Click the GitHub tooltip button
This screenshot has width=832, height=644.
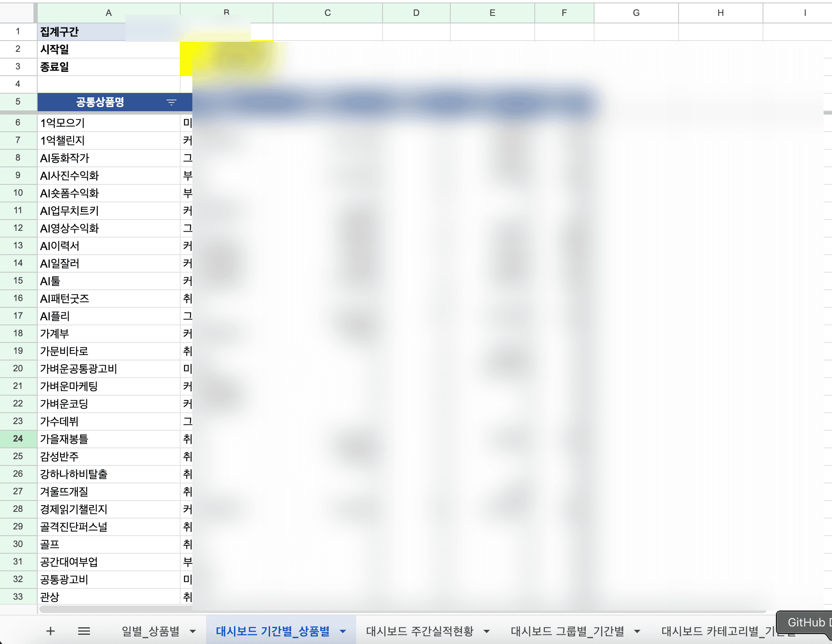point(805,623)
